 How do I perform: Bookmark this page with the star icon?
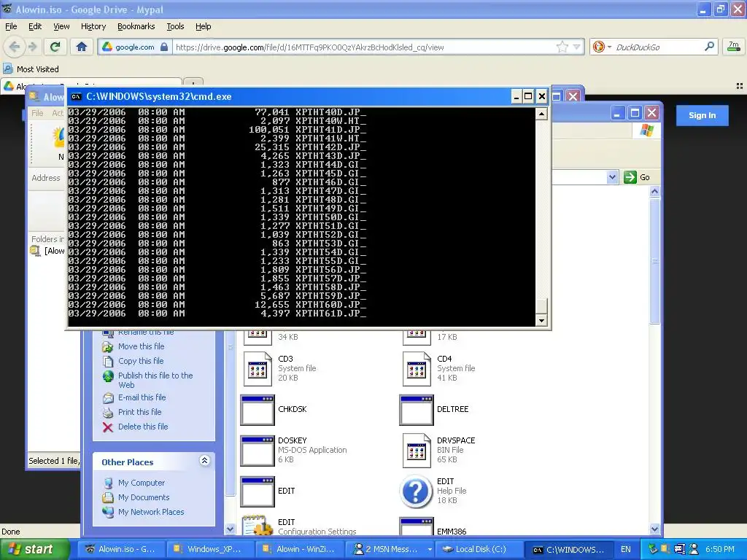point(562,47)
